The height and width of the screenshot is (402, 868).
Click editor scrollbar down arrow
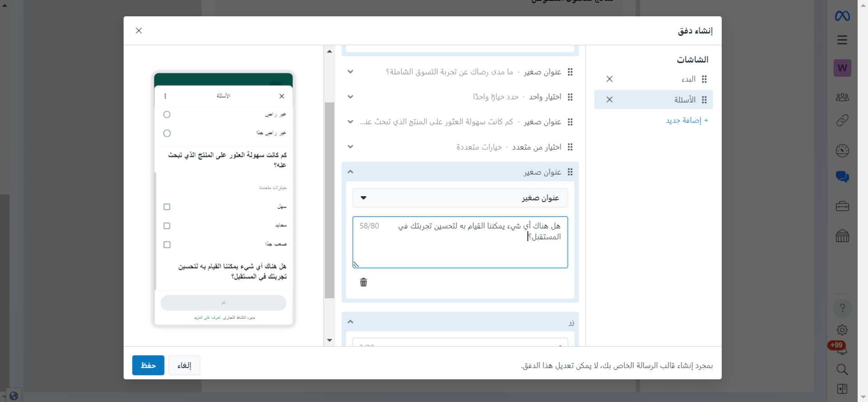coord(330,341)
